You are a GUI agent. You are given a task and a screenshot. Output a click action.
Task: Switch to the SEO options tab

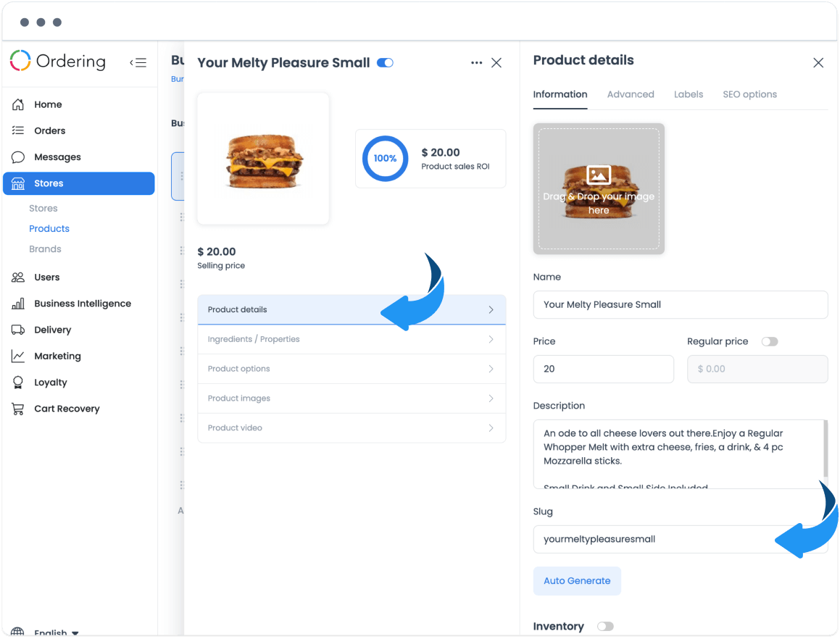point(749,94)
